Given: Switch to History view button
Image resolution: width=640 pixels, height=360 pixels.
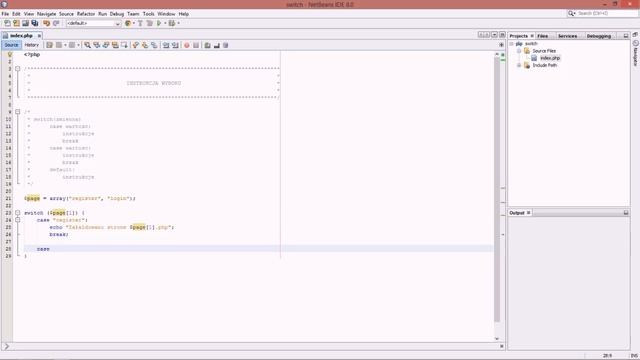Looking at the screenshot, I should (x=31, y=45).
